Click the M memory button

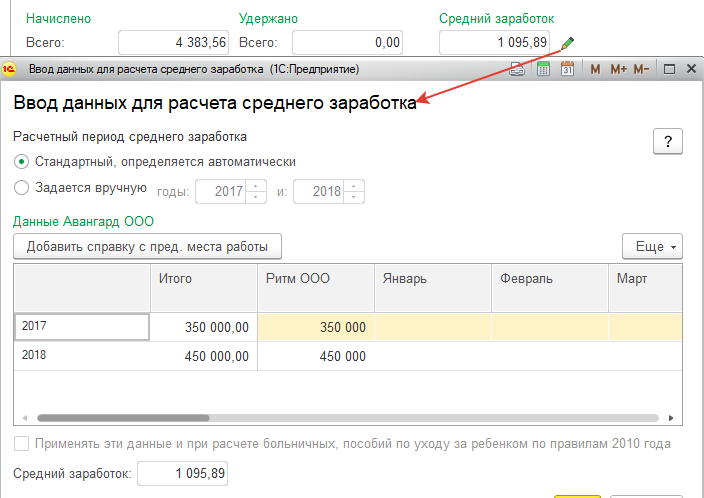point(595,69)
